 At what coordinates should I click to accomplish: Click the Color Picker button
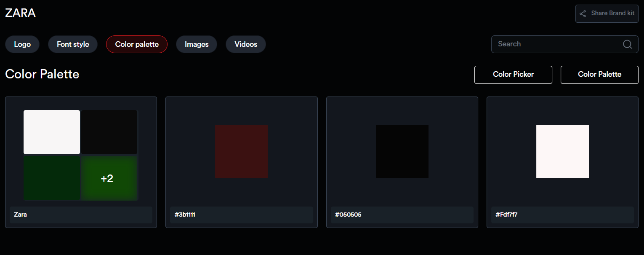(513, 75)
